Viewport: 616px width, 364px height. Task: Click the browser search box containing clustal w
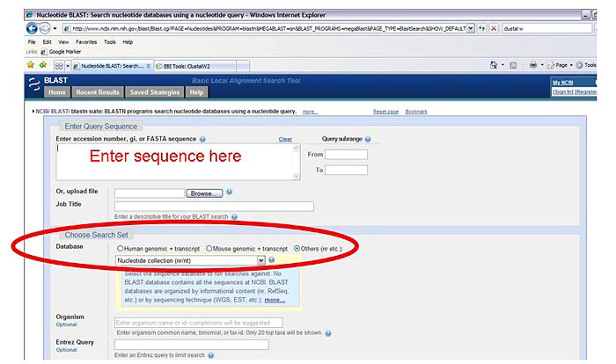pyautogui.click(x=546, y=28)
